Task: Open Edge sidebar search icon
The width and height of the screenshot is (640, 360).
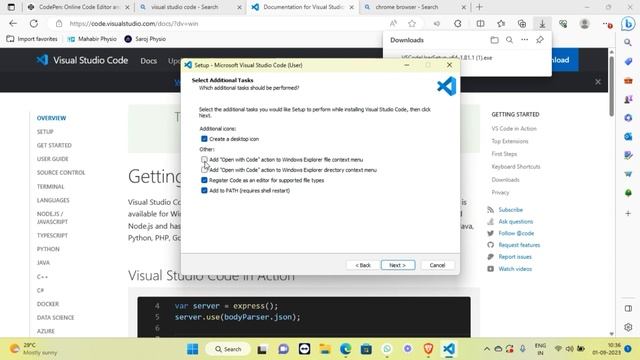Action: pos(628,42)
